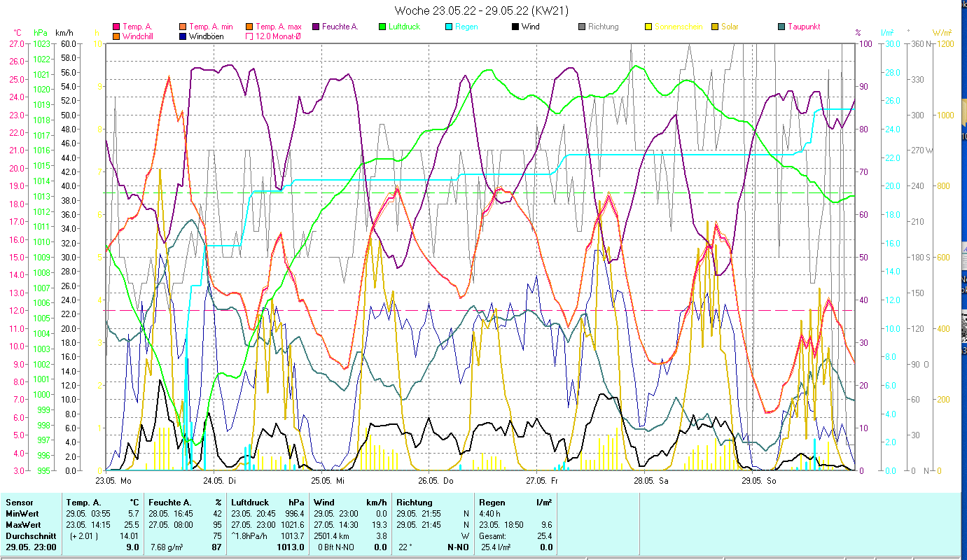
Task: Click the Sonnenschein legend label
Action: tap(679, 27)
